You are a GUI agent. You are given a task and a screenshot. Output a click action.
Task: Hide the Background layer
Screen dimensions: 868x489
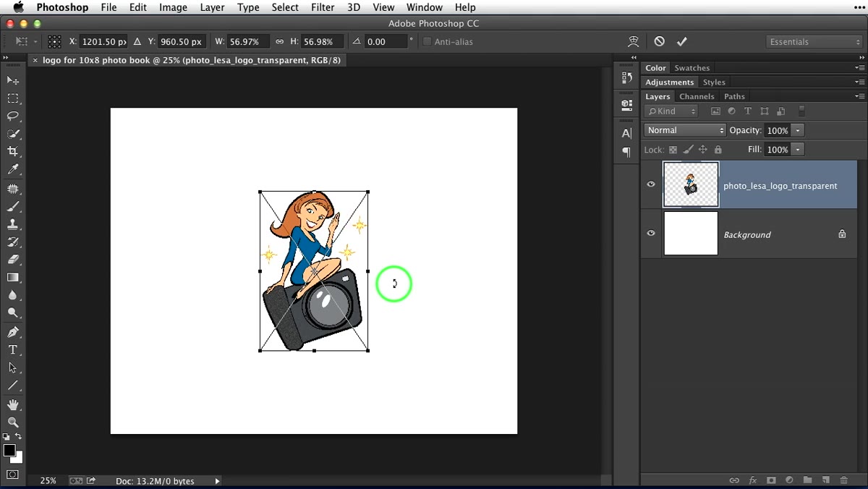pyautogui.click(x=651, y=234)
